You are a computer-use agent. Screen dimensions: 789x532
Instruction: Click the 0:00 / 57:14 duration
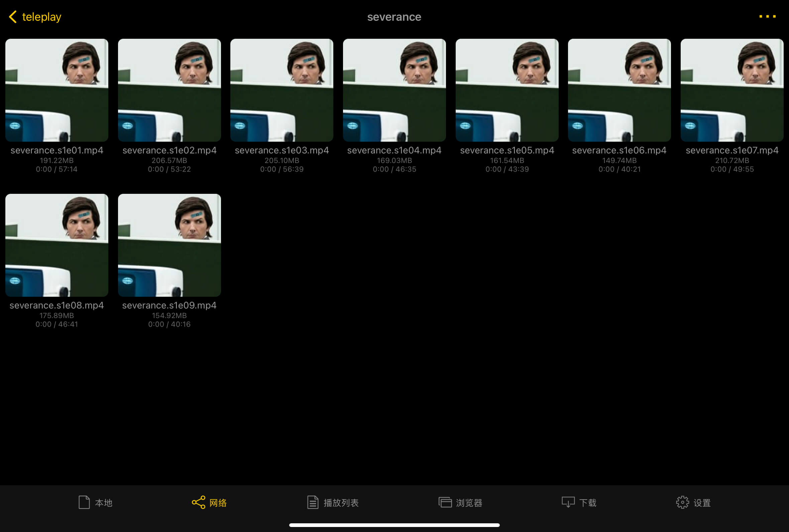click(x=57, y=169)
